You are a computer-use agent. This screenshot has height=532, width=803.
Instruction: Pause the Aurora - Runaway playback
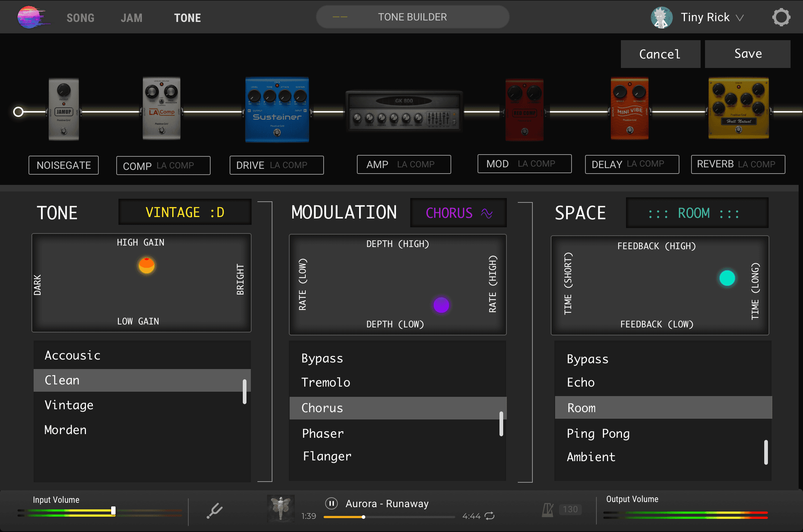(x=331, y=503)
